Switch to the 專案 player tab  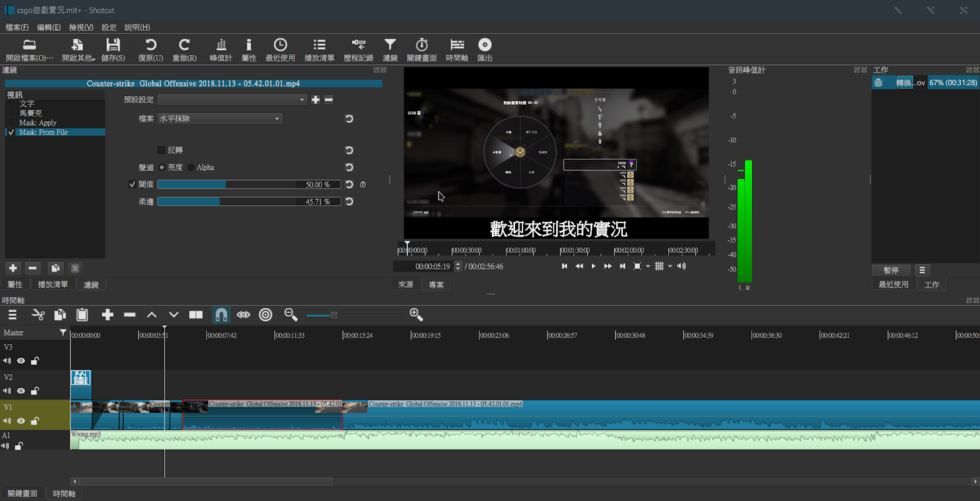click(x=436, y=285)
